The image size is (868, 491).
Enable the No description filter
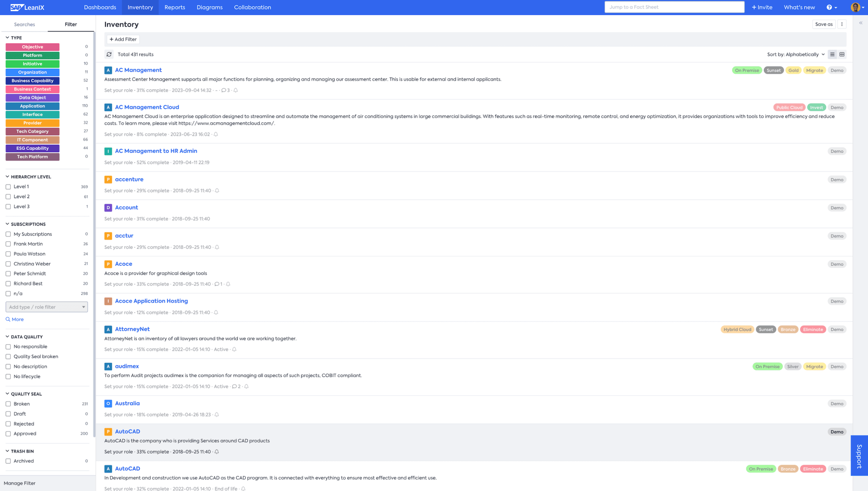point(8,367)
